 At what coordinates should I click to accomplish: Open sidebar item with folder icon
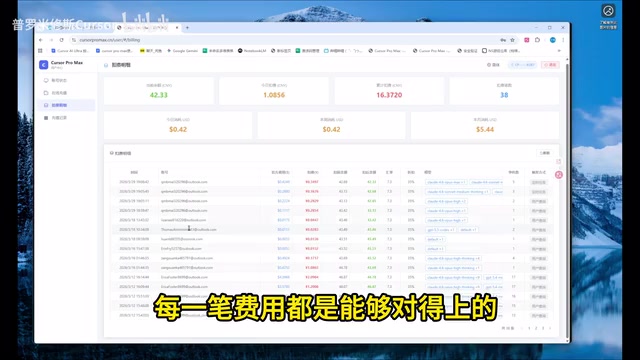(66, 93)
